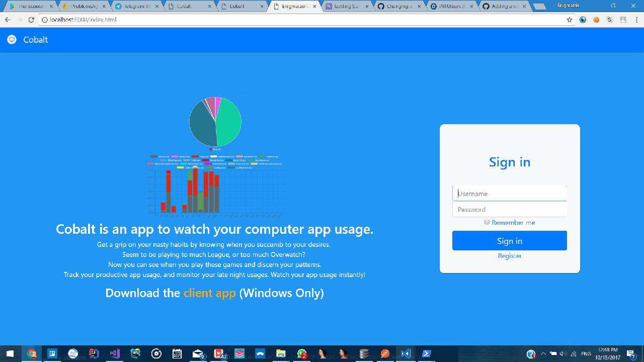The width and height of the screenshot is (644, 362).
Task: Open the database tool taskbar icon
Action: (364, 354)
